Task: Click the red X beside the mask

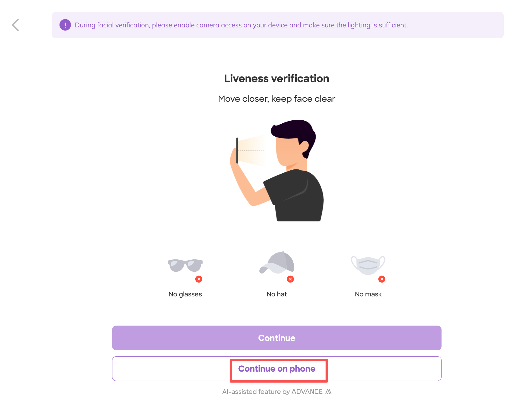Action: pos(382,279)
